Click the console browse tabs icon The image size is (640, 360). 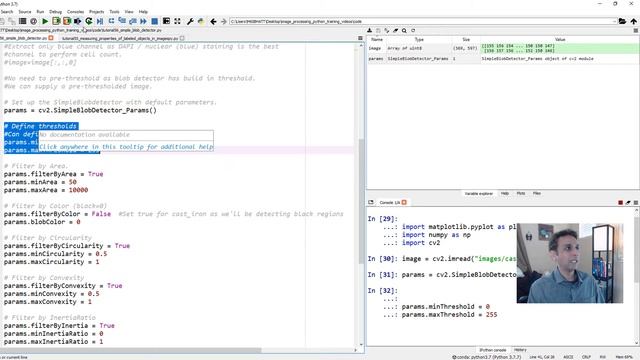click(371, 202)
